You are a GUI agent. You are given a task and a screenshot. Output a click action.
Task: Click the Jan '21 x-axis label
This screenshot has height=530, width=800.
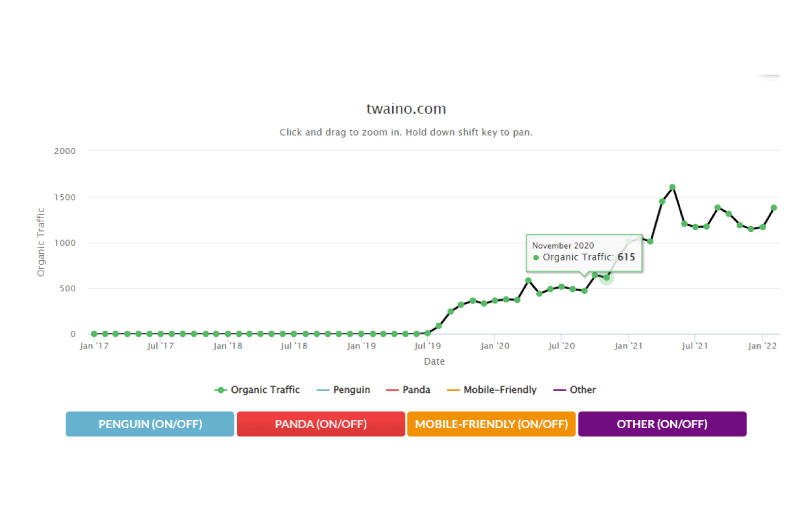coord(629,346)
